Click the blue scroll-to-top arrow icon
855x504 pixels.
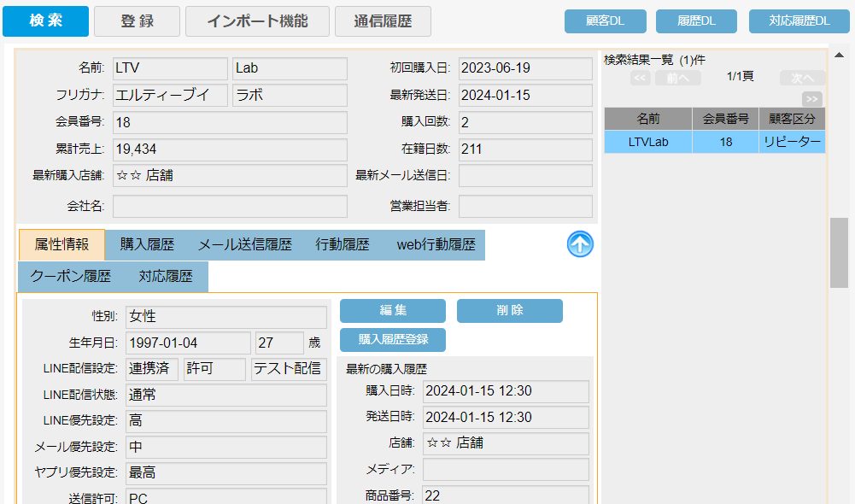click(x=580, y=244)
